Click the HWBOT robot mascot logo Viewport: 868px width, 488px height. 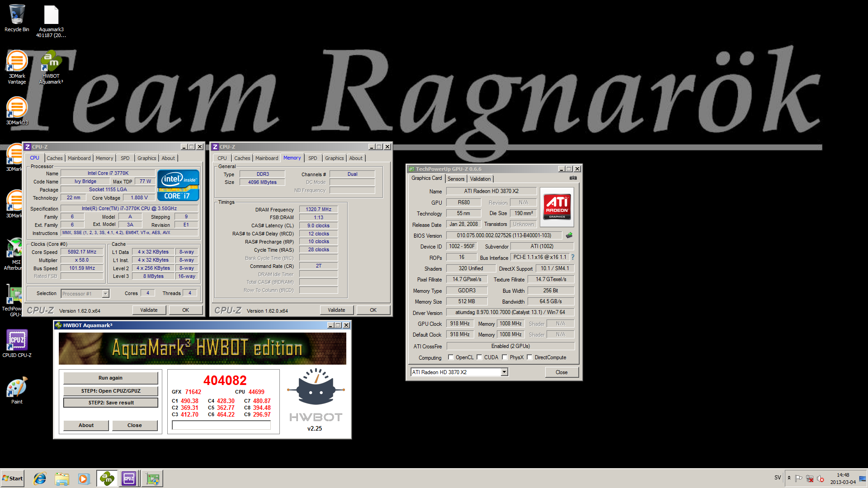(x=316, y=387)
